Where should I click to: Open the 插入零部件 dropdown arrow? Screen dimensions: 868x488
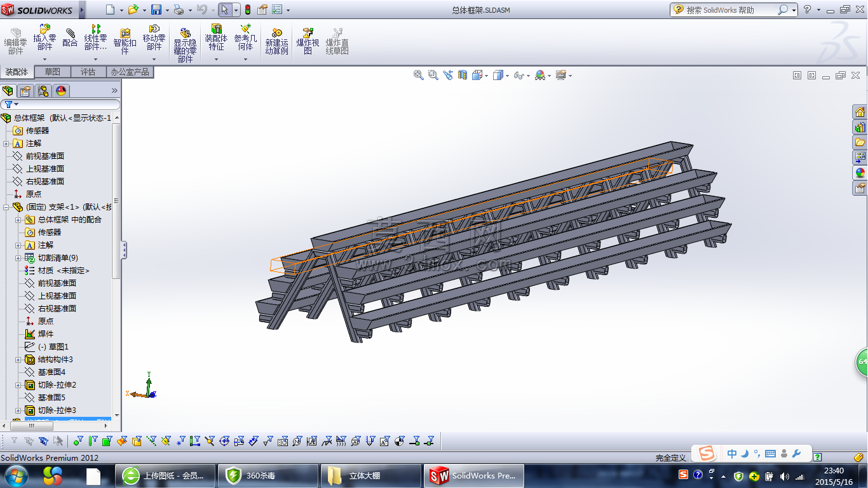pyautogui.click(x=44, y=59)
